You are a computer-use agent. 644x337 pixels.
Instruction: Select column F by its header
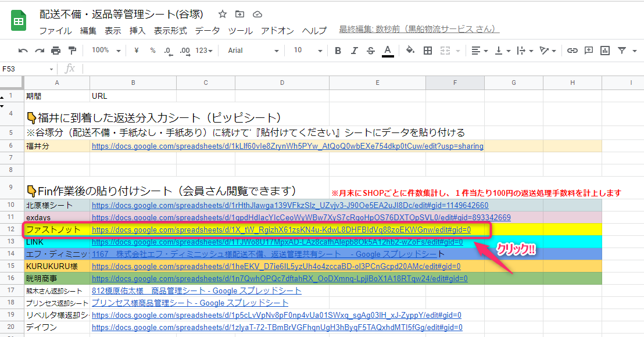pyautogui.click(x=455, y=83)
